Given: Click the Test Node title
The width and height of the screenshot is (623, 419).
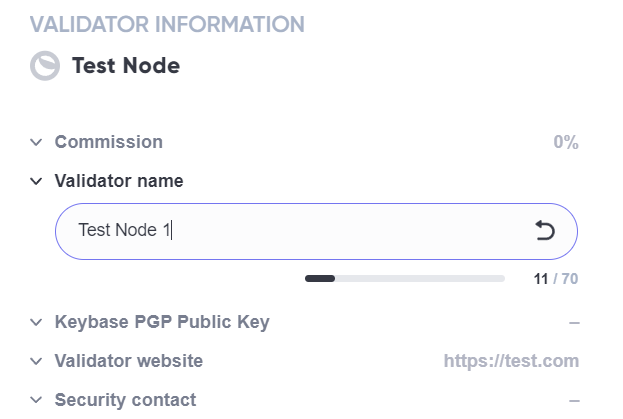Looking at the screenshot, I should coord(126,66).
